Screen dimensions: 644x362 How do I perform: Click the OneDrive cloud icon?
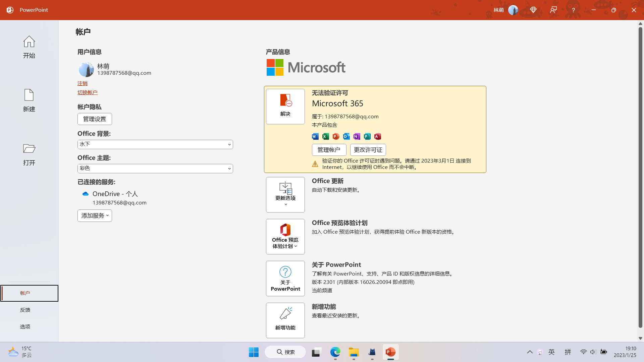86,194
